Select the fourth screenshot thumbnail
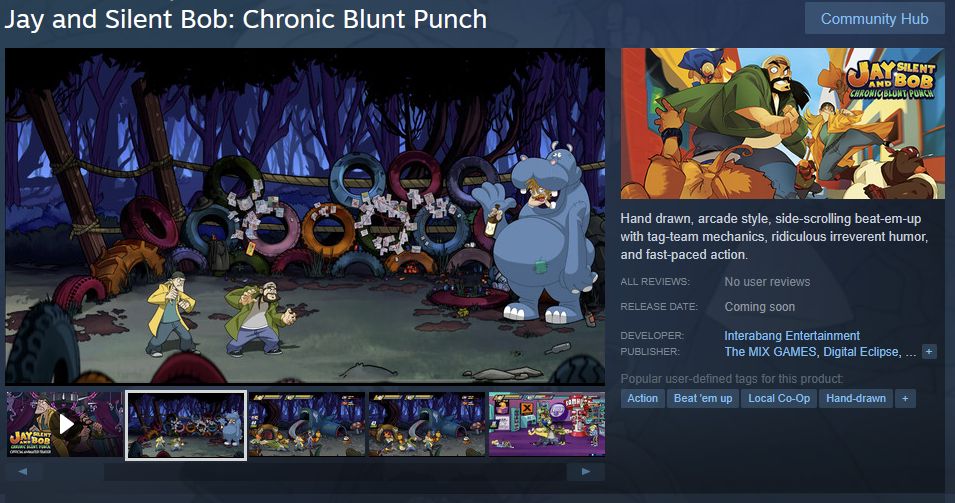 tap(427, 424)
